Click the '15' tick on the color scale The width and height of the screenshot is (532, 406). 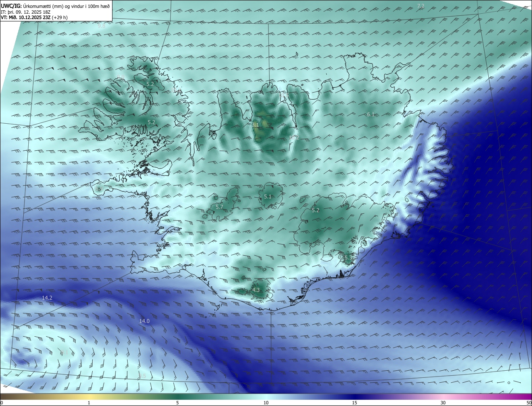[x=355, y=403]
